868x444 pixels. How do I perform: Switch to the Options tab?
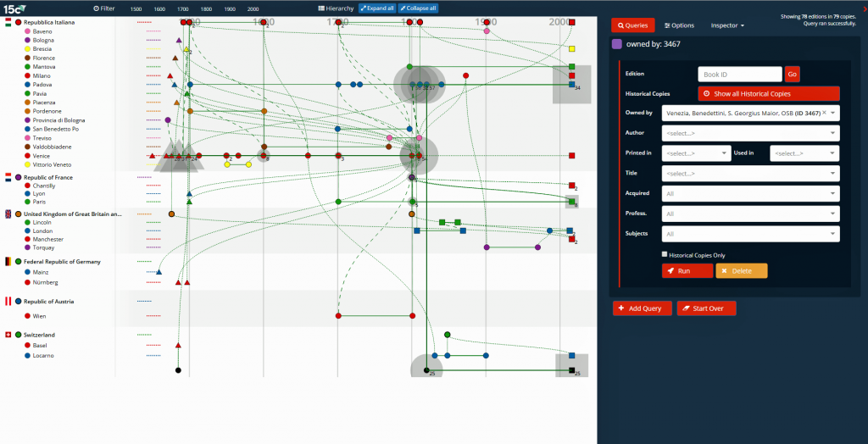pos(679,25)
